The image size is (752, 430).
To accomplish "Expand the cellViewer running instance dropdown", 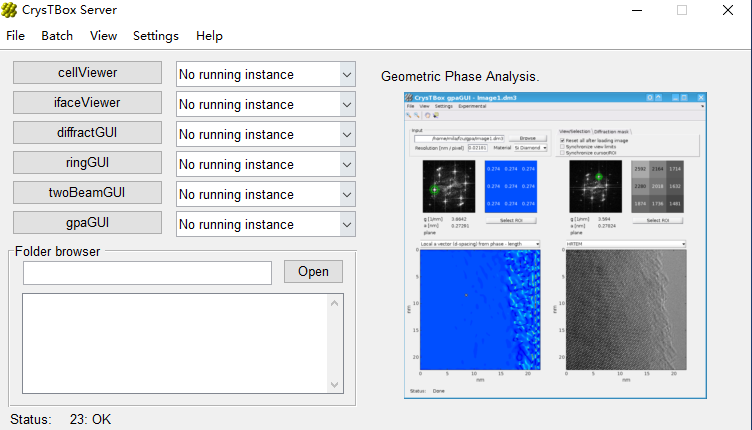I will tap(346, 75).
